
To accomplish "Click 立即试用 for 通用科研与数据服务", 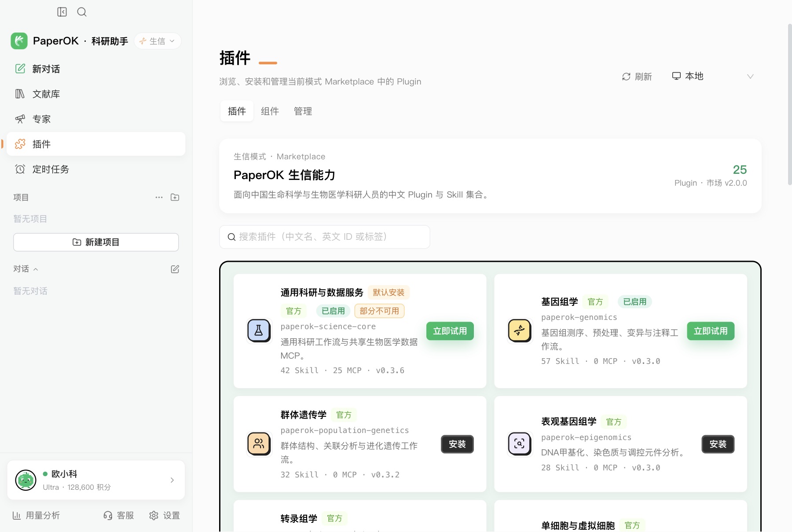I will tap(450, 331).
